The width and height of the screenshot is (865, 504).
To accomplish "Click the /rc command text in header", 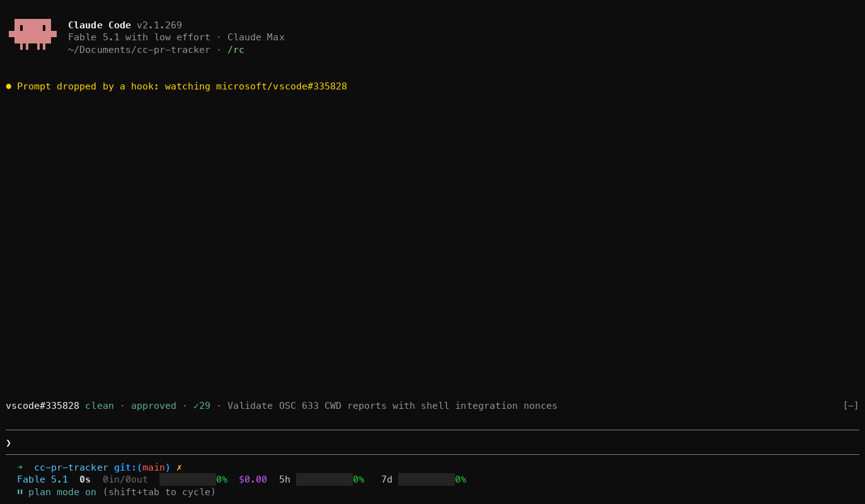I will click(x=236, y=50).
